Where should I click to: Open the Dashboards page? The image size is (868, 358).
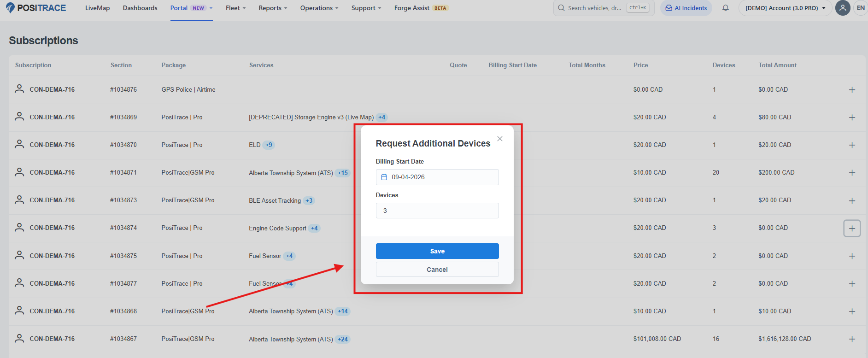(140, 8)
